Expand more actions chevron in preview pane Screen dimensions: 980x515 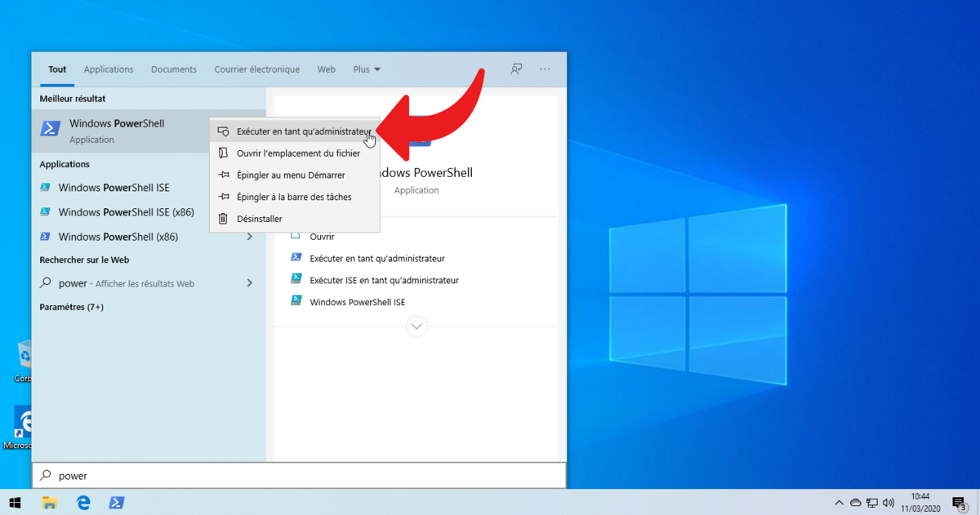[416, 326]
